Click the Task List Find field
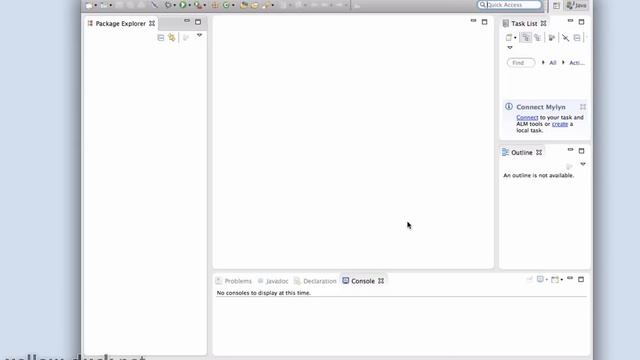 click(x=521, y=63)
